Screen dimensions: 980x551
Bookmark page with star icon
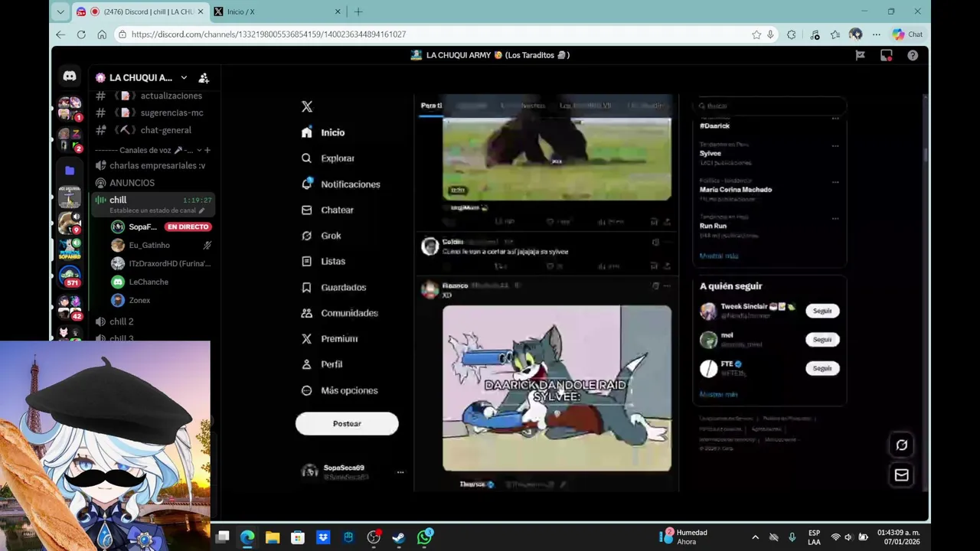(x=756, y=34)
